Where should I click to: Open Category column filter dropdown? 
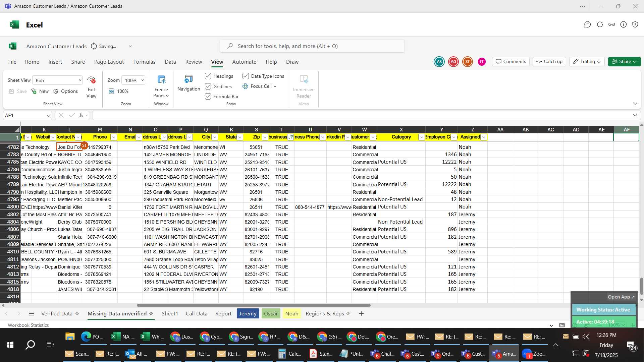point(422,137)
